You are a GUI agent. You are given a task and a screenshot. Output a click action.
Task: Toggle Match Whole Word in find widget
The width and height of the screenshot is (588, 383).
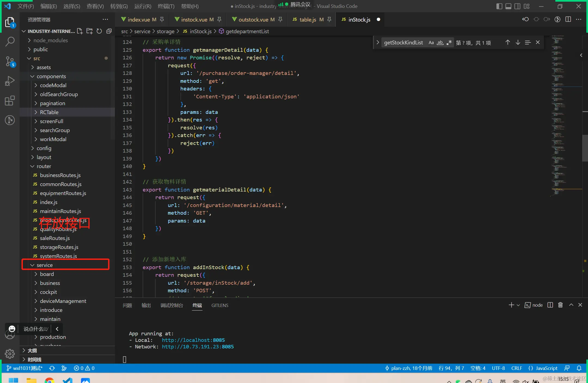[440, 42]
